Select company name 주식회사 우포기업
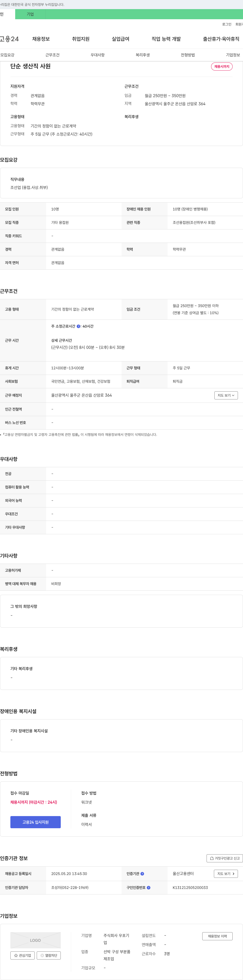 [116, 939]
